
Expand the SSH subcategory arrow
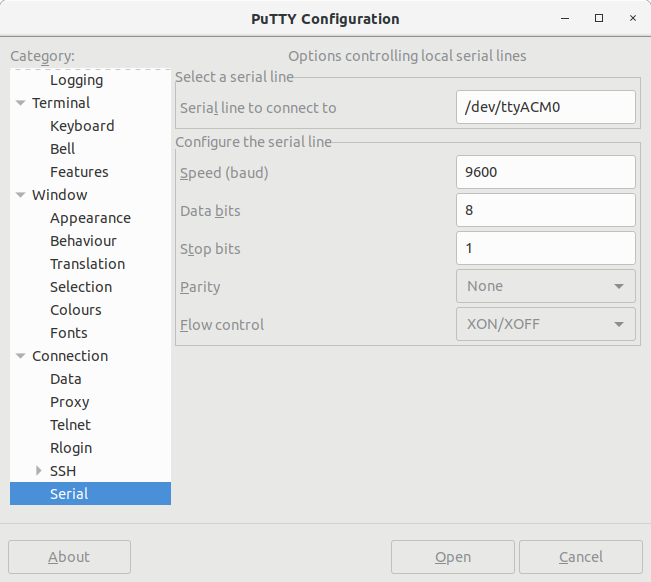pos(39,471)
